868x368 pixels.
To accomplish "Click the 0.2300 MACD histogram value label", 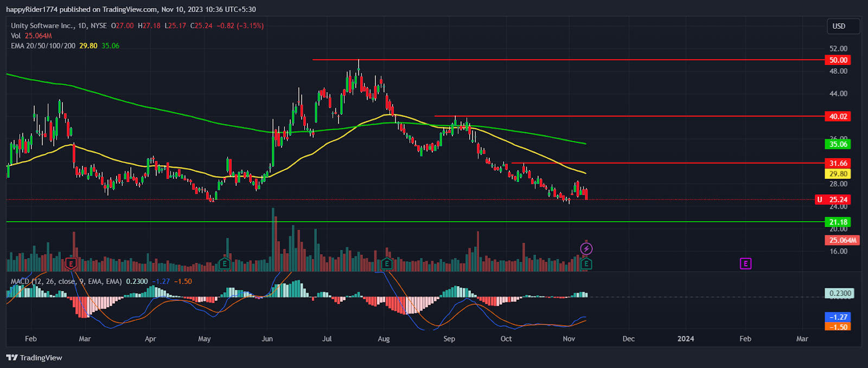I will 839,293.
